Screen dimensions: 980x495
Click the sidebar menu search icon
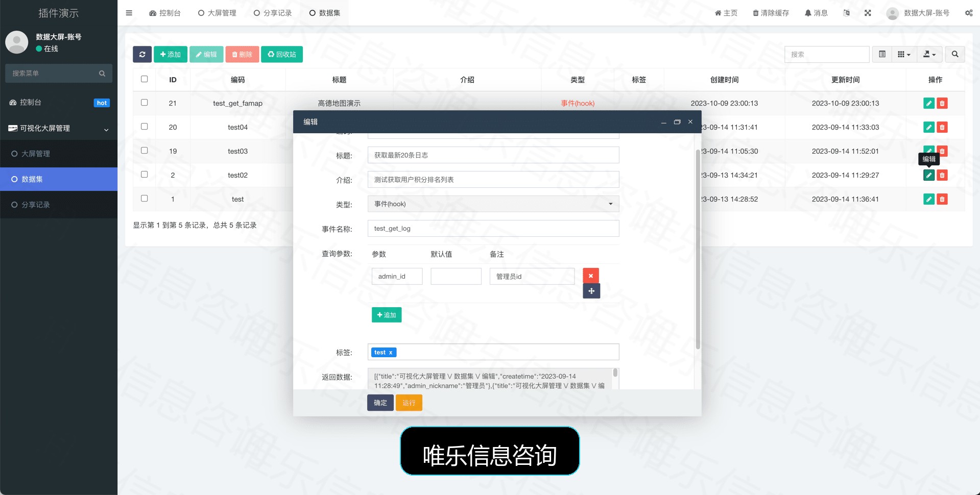(x=102, y=73)
